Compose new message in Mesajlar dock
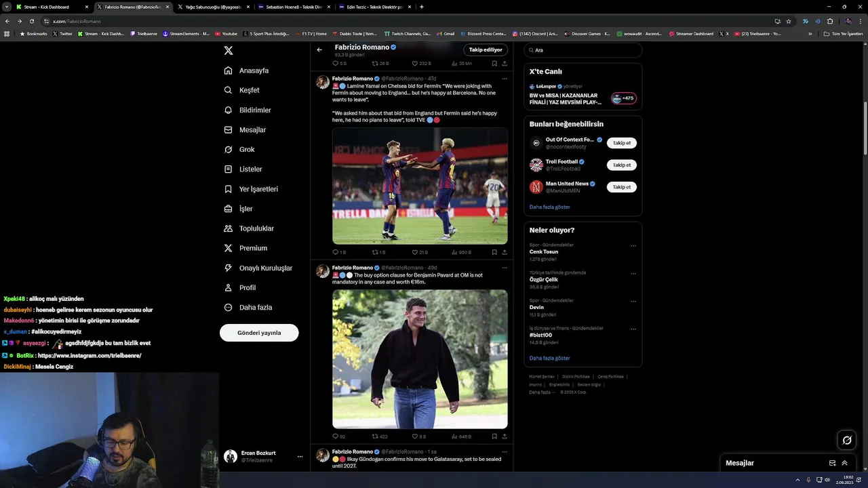Image resolution: width=868 pixels, height=488 pixels. [832, 463]
